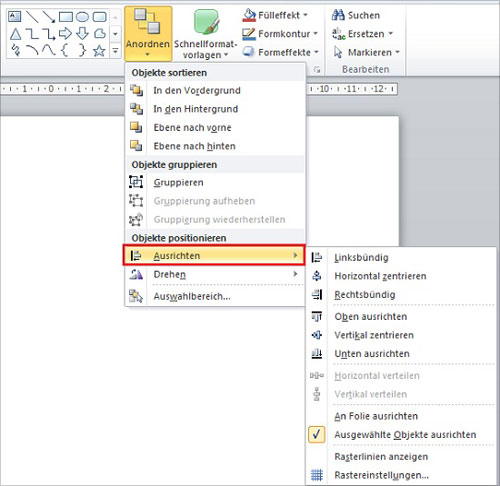The image size is (500, 486).
Task: Click Gruppieren in the menu
Action: (x=214, y=183)
